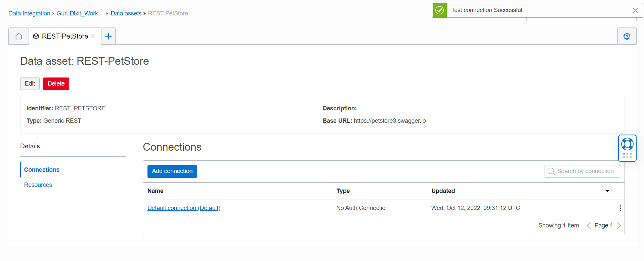Sort by Updated column arrow
The width and height of the screenshot is (644, 261).
click(x=607, y=191)
